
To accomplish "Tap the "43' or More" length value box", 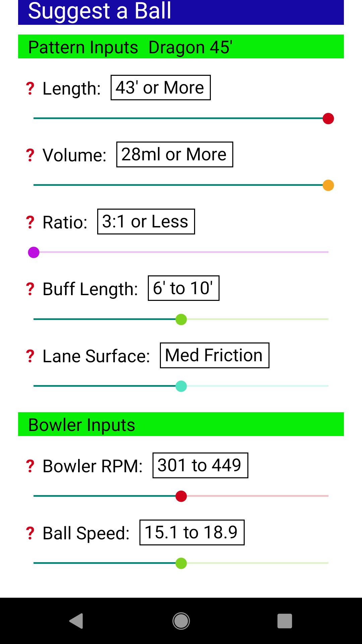I will pos(161,88).
